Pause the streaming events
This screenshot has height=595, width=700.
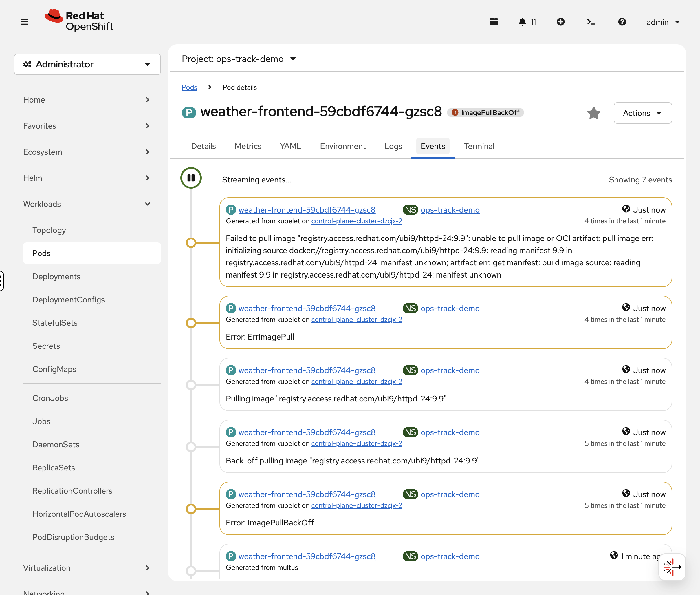tap(191, 178)
